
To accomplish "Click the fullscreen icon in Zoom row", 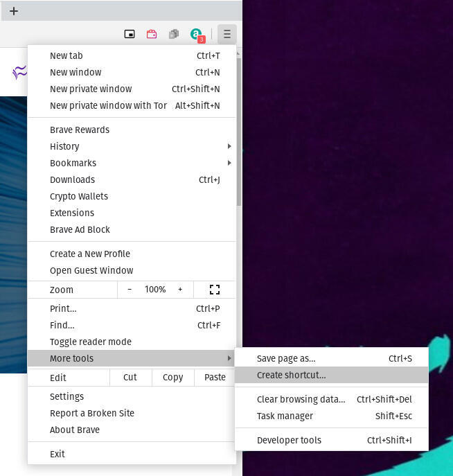I will pos(215,290).
